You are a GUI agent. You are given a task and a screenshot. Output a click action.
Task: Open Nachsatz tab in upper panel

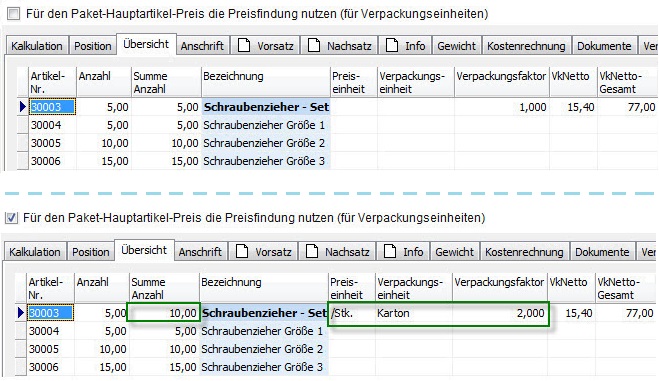click(339, 46)
